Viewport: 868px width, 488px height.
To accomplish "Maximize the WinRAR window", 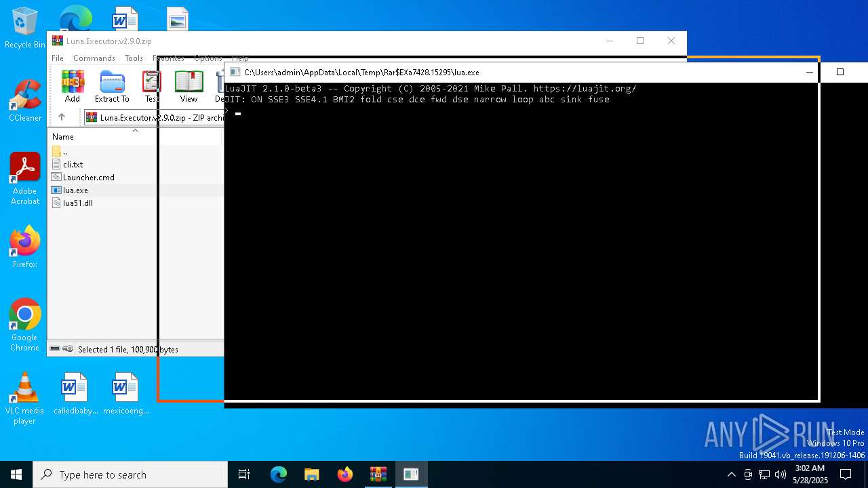I will (x=640, y=41).
